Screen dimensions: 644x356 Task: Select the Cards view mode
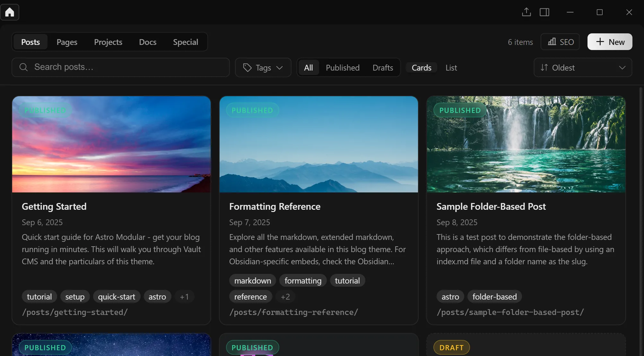[422, 68]
